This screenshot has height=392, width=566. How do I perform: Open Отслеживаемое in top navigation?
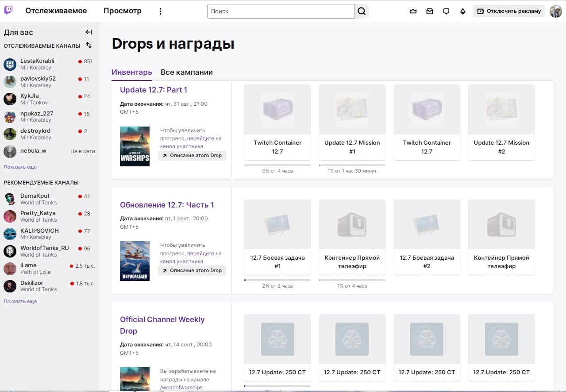[x=56, y=11]
